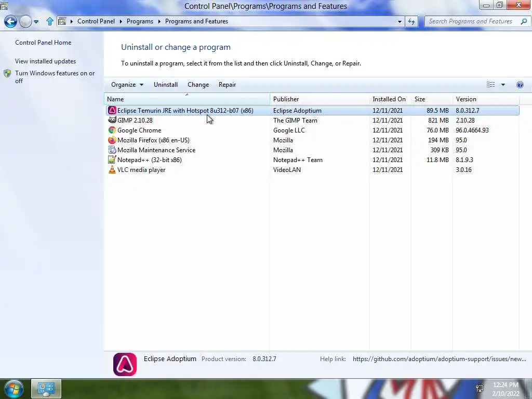This screenshot has height=399, width=532.
Task: Expand the arrow before Control Panel breadcrumb
Action: tap(72, 21)
